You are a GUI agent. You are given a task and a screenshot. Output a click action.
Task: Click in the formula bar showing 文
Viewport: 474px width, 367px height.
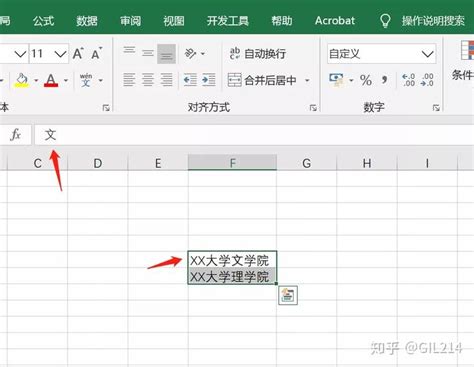tap(254, 135)
